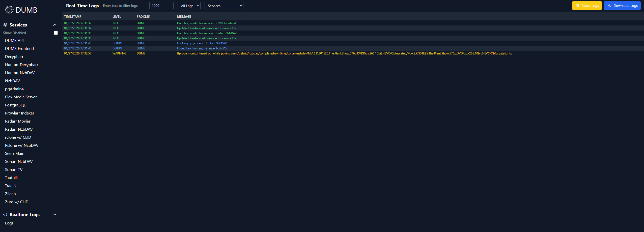This screenshot has width=644, height=232.
Task: Select the Plex Media Server service
Action: (21, 97)
